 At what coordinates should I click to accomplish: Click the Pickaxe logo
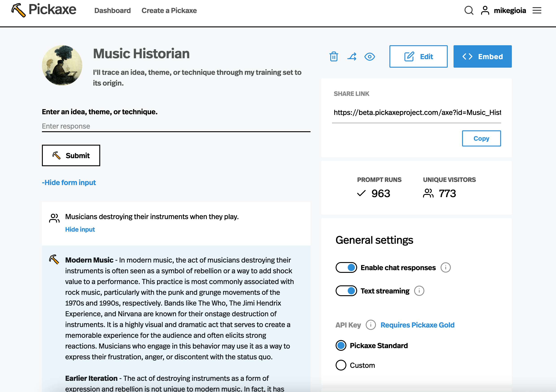[43, 10]
